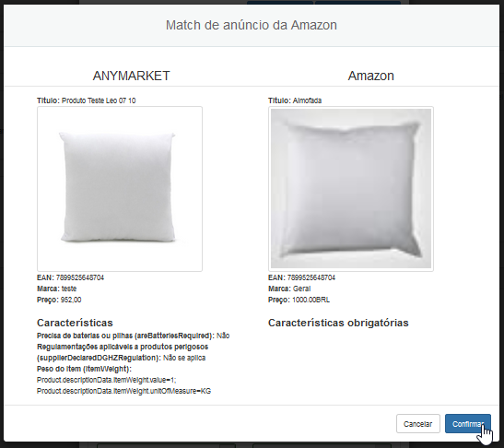Click the itemWeight unitOfMeasure=KG line

click(123, 391)
